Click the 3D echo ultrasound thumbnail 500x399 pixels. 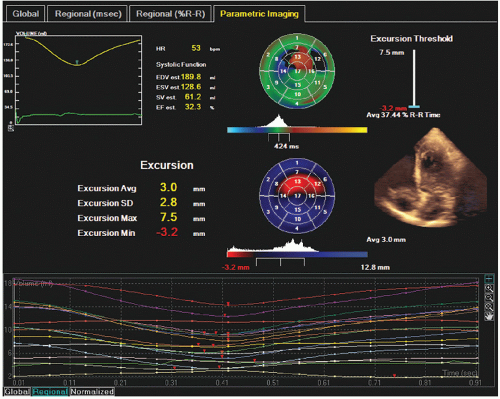[431, 177]
